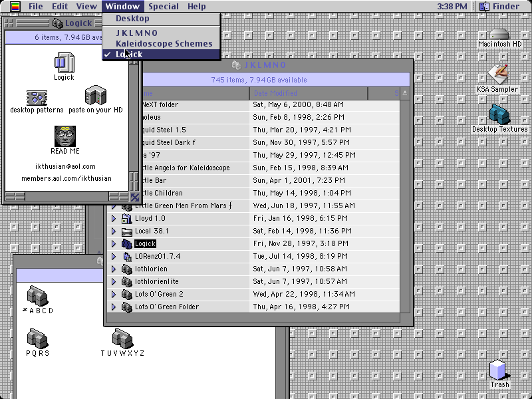Open the Help menu

click(196, 7)
